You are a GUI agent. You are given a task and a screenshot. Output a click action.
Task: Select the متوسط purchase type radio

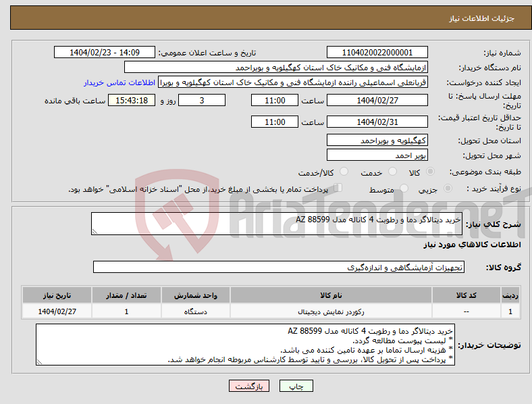404,188
